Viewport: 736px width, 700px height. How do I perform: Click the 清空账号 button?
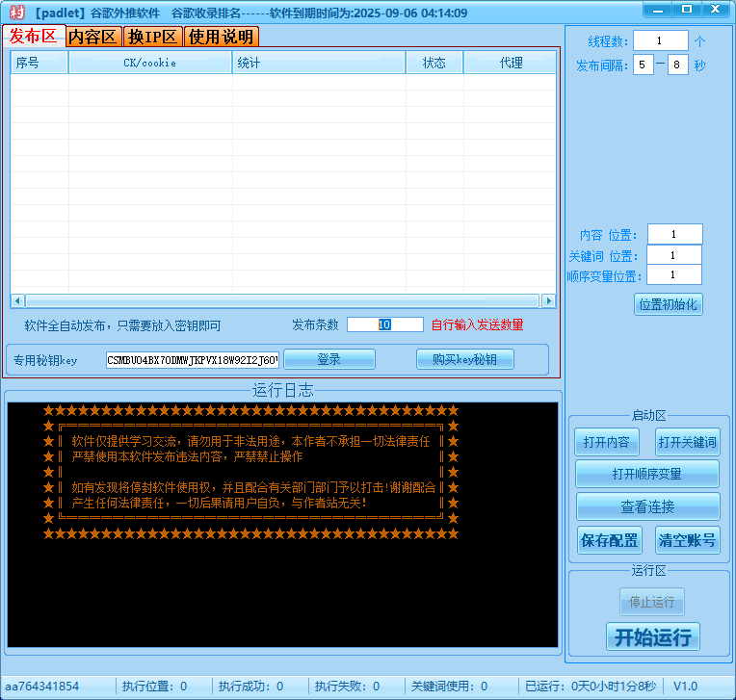(687, 540)
